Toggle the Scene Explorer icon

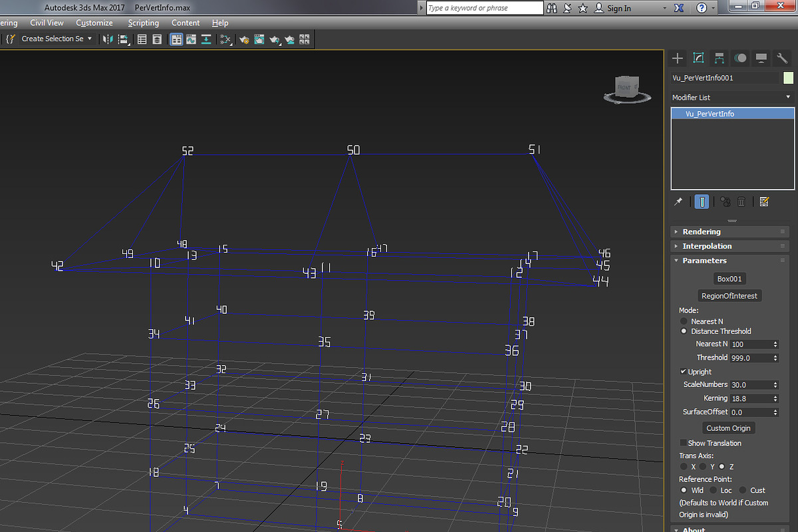pos(142,39)
